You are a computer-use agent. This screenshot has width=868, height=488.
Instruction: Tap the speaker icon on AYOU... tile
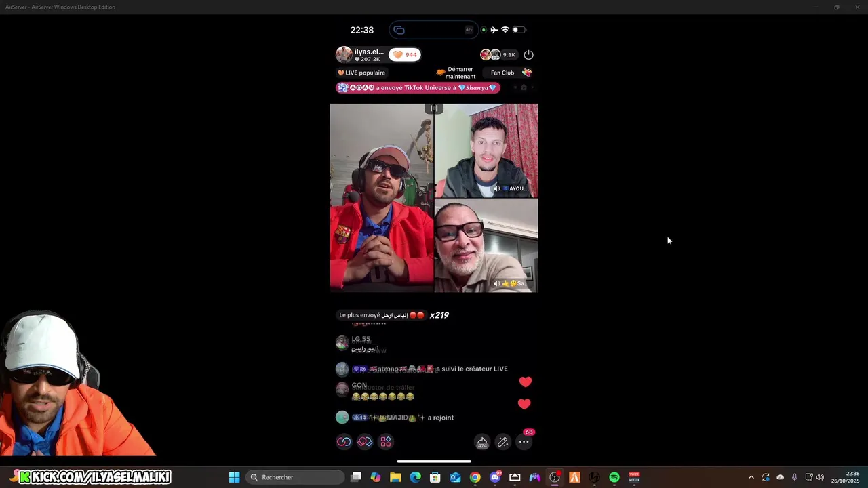point(497,188)
